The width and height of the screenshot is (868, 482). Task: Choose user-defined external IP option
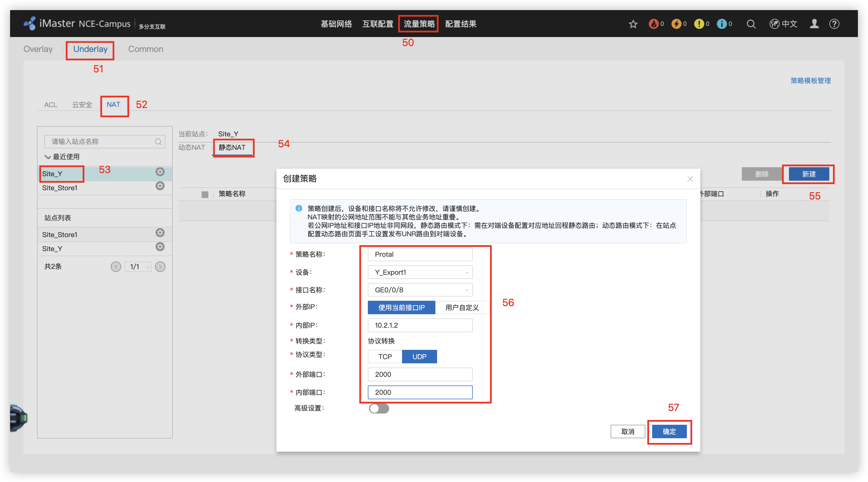462,307
